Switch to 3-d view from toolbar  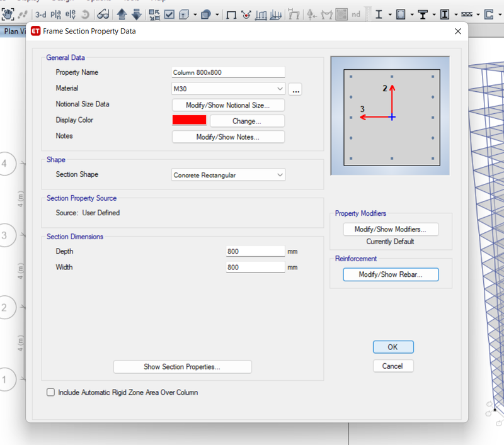coord(40,14)
